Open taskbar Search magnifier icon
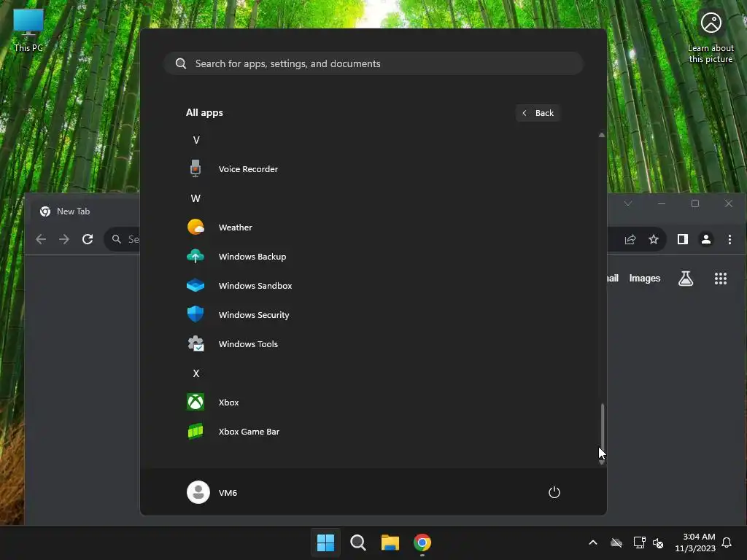747x560 pixels. pos(357,542)
